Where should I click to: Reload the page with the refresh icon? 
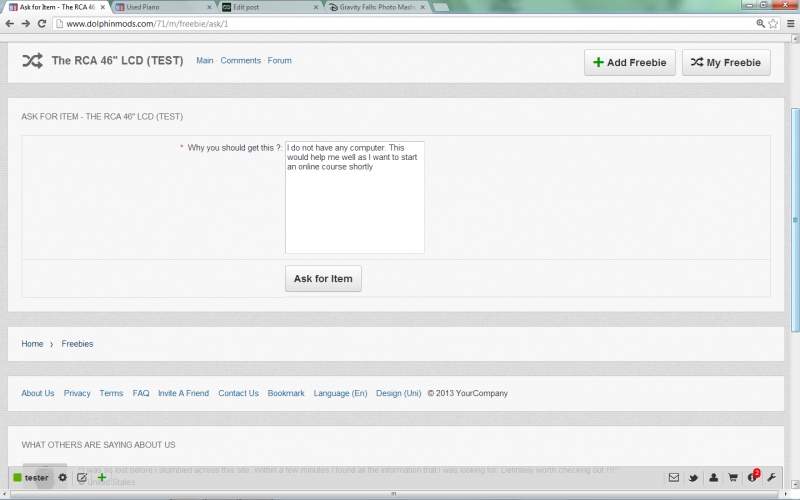pos(42,23)
